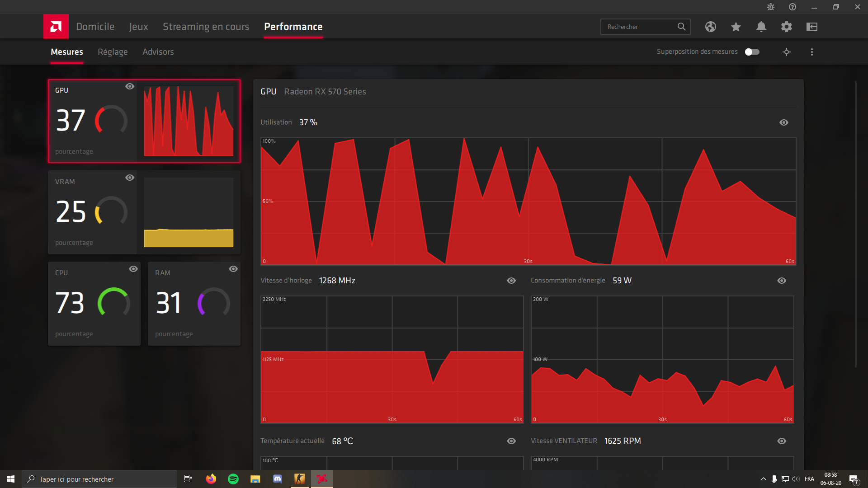Click the metrics overlay crosshair icon

pyautogui.click(x=787, y=52)
